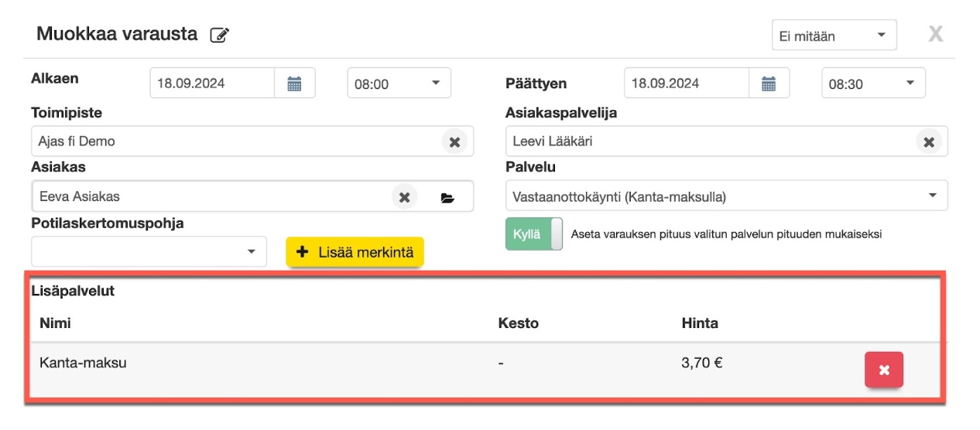Click the edit pencil icon beside Muokkaa varausta
Image resolution: width=980 pixels, height=430 pixels.
coord(220,36)
